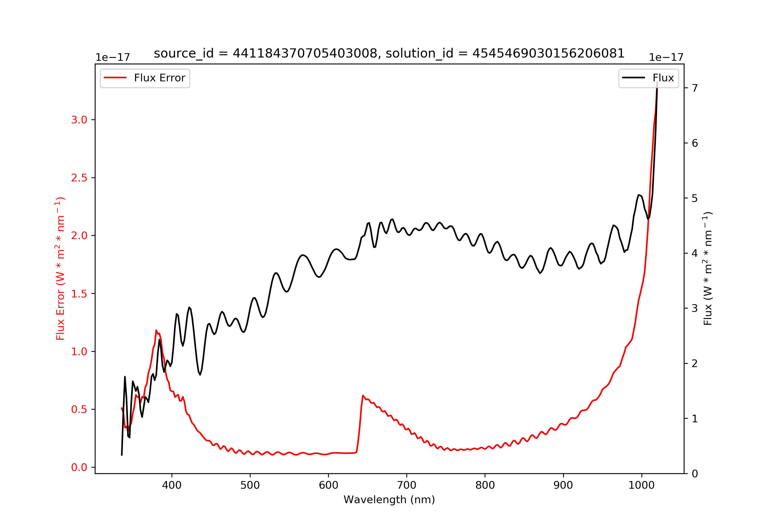Click the 7 tick on the Flux axis

pos(695,88)
